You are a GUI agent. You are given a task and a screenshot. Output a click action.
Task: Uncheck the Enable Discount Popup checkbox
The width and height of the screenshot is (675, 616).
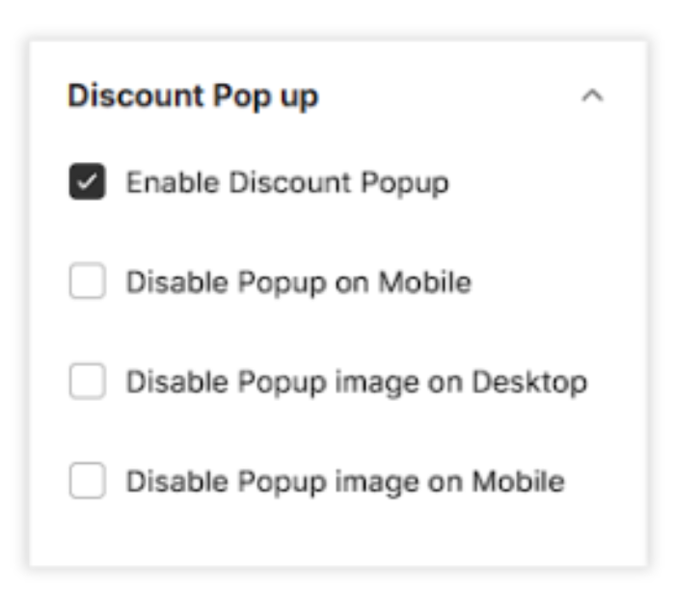click(x=87, y=182)
